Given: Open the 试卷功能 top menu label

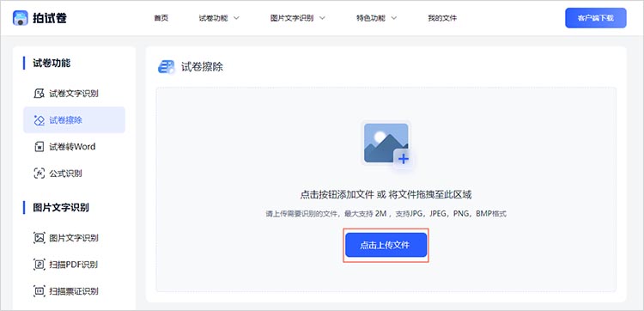Looking at the screenshot, I should [214, 18].
